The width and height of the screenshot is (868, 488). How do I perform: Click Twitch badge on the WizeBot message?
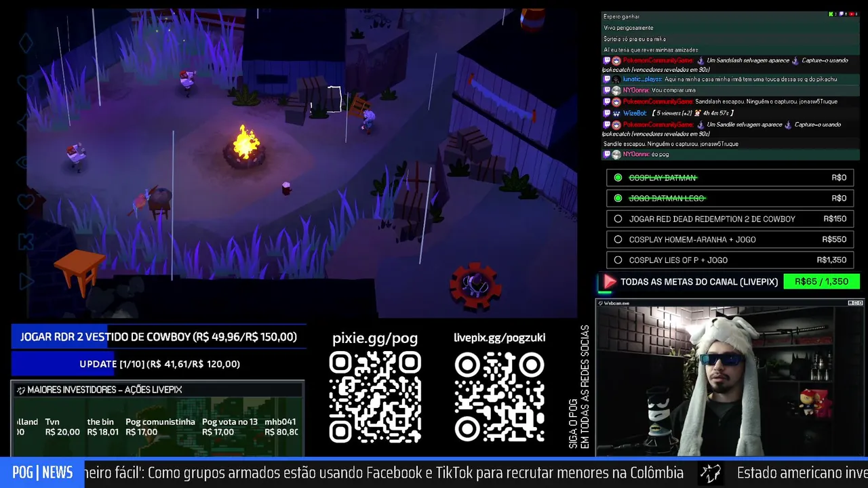click(607, 113)
